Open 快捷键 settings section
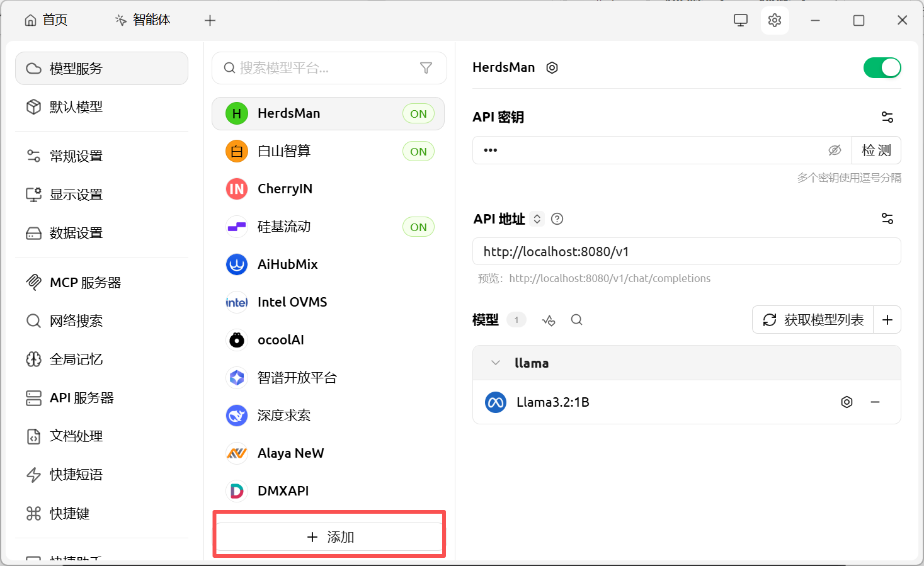This screenshot has width=924, height=566. pyautogui.click(x=102, y=514)
